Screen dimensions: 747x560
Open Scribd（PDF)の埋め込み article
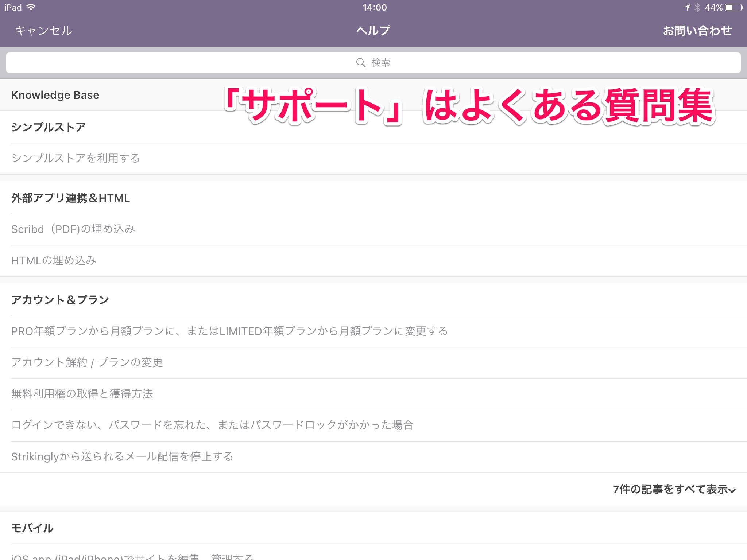[x=73, y=229]
